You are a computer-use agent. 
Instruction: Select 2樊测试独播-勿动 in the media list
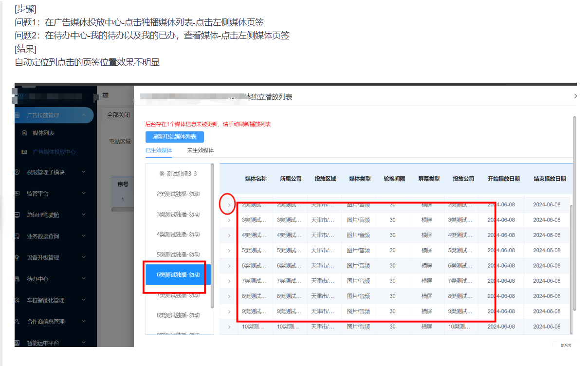(178, 194)
